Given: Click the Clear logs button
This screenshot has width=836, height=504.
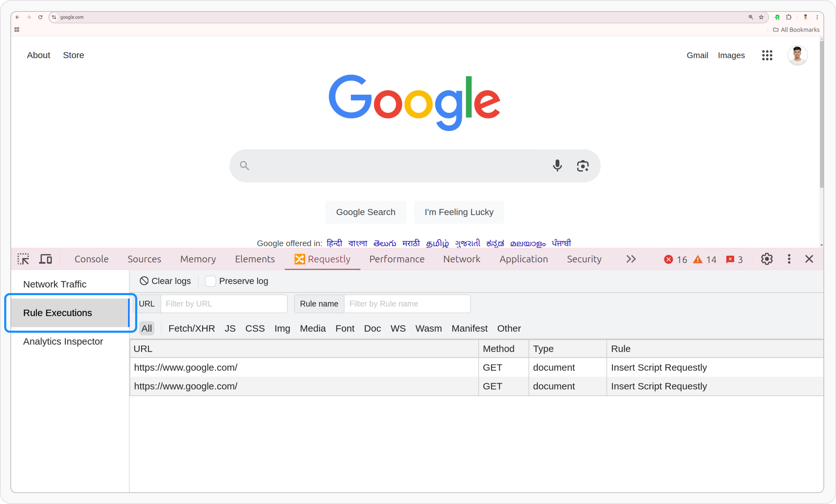Looking at the screenshot, I should 165,281.
